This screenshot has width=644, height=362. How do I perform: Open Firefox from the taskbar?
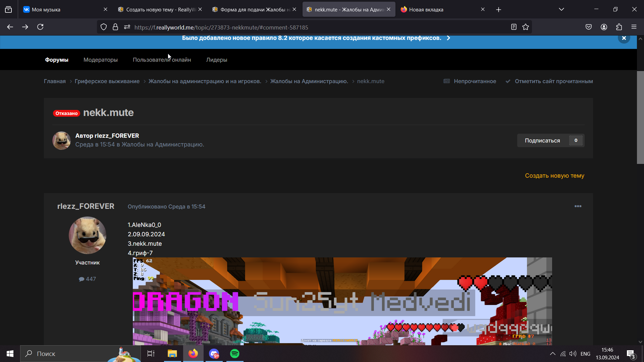(x=193, y=354)
